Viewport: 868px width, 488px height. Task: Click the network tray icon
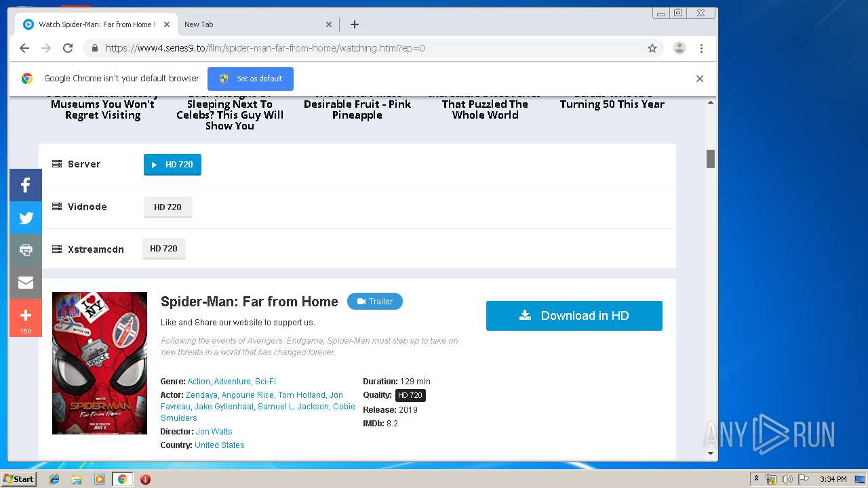771,479
